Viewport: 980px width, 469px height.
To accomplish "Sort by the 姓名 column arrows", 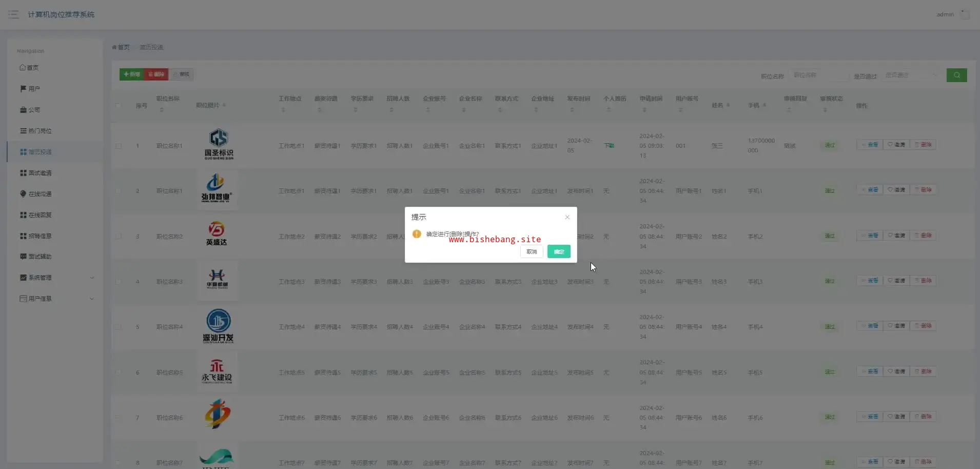I will pyautogui.click(x=728, y=105).
